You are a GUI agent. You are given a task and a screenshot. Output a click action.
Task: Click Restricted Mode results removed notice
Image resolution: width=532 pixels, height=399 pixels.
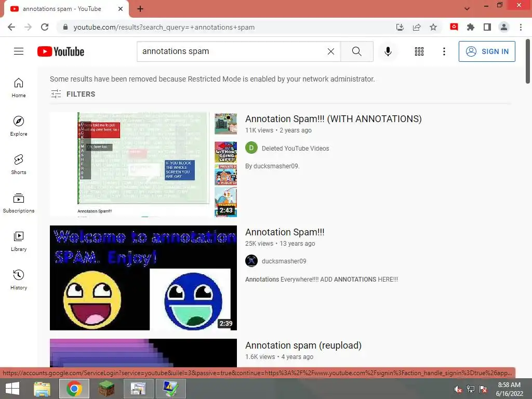[x=212, y=79]
